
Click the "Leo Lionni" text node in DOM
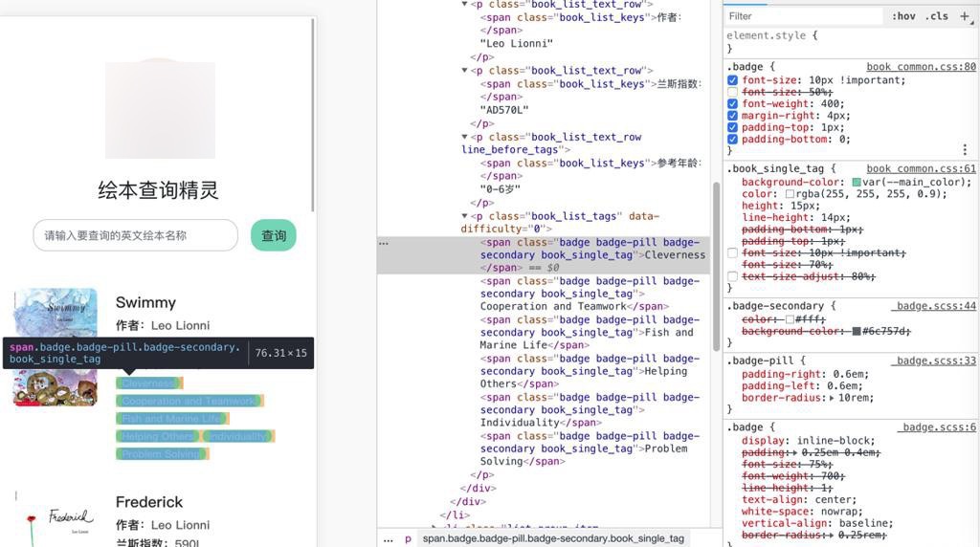tap(516, 44)
